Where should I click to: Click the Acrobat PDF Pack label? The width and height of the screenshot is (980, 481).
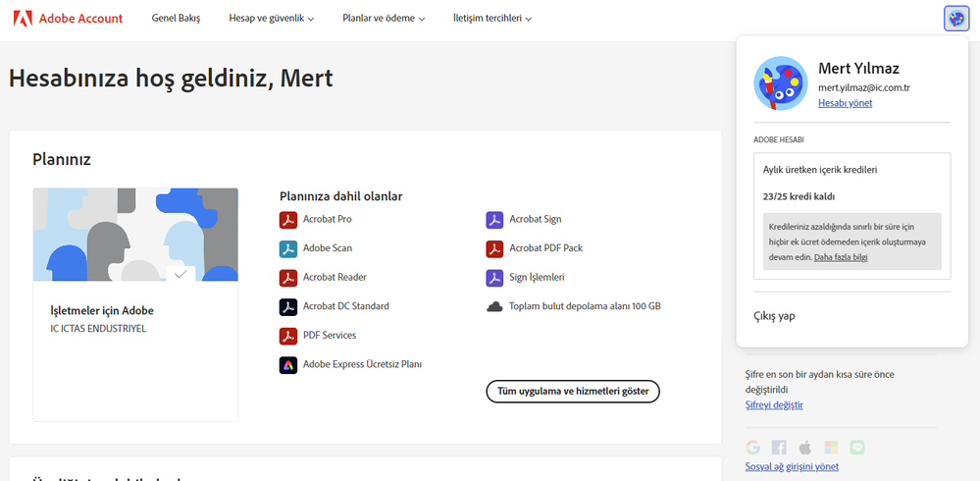tap(546, 248)
